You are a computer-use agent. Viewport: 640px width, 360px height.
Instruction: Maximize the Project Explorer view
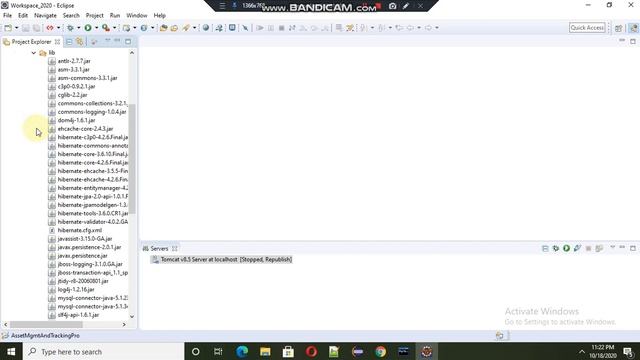pyautogui.click(x=128, y=41)
